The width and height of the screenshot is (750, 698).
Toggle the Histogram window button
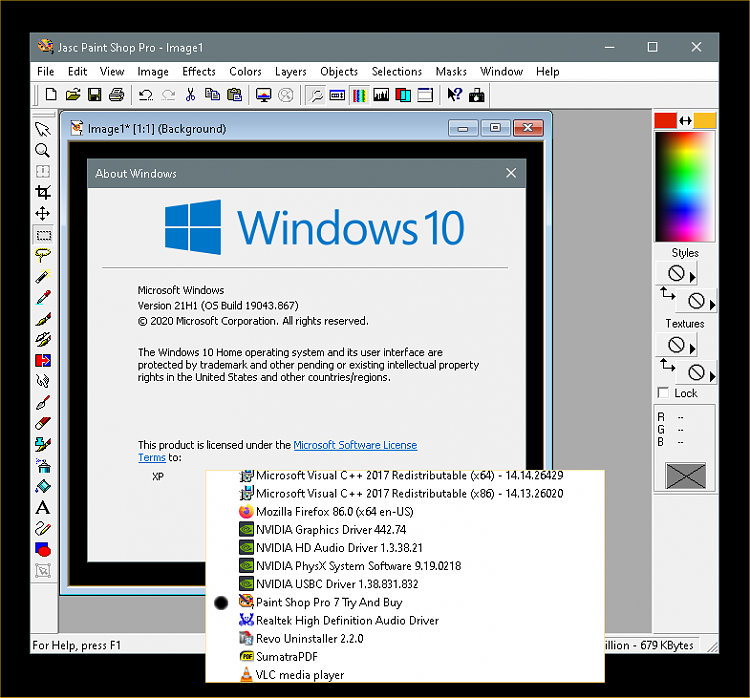[x=381, y=95]
